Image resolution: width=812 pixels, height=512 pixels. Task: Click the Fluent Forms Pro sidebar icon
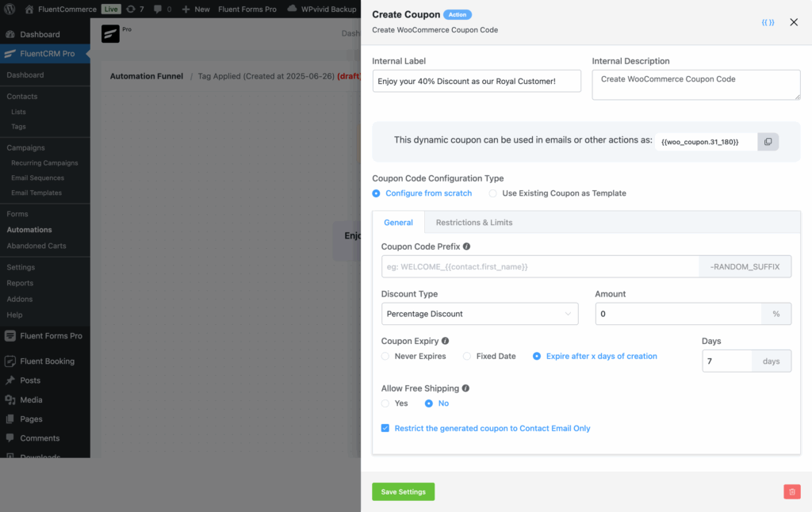click(10, 335)
